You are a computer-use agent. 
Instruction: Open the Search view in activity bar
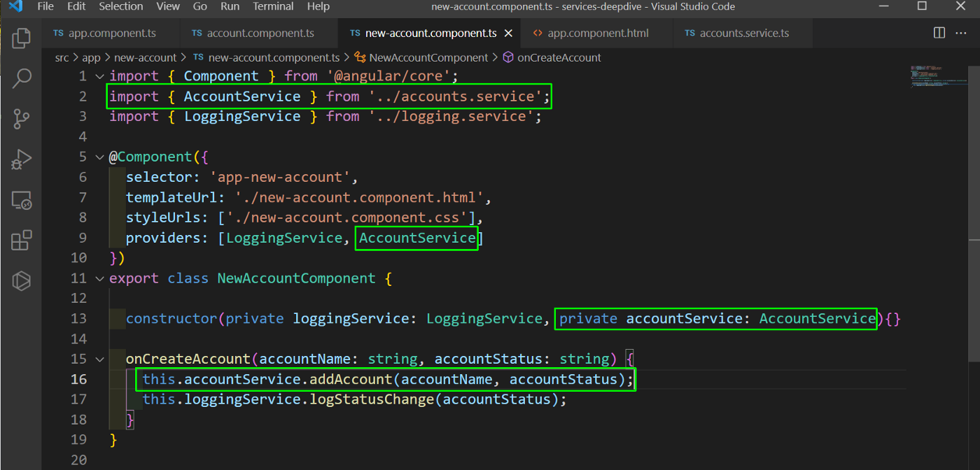(22, 78)
